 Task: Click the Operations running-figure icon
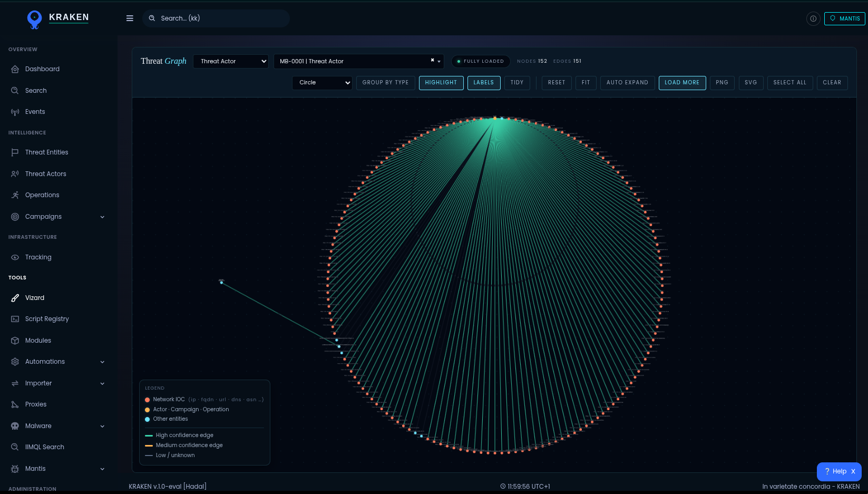15,195
